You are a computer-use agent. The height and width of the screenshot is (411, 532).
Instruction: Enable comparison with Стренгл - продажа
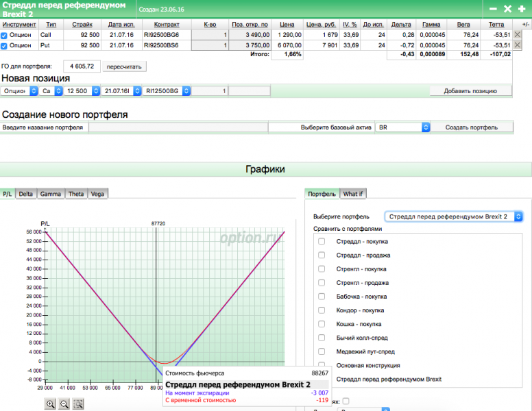(x=322, y=282)
